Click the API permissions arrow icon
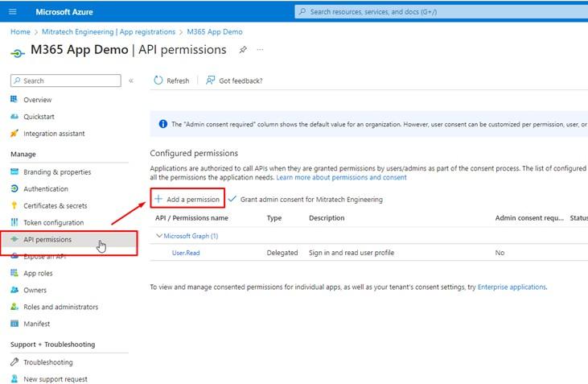Image resolution: width=588 pixels, height=384 pixels. click(14, 239)
